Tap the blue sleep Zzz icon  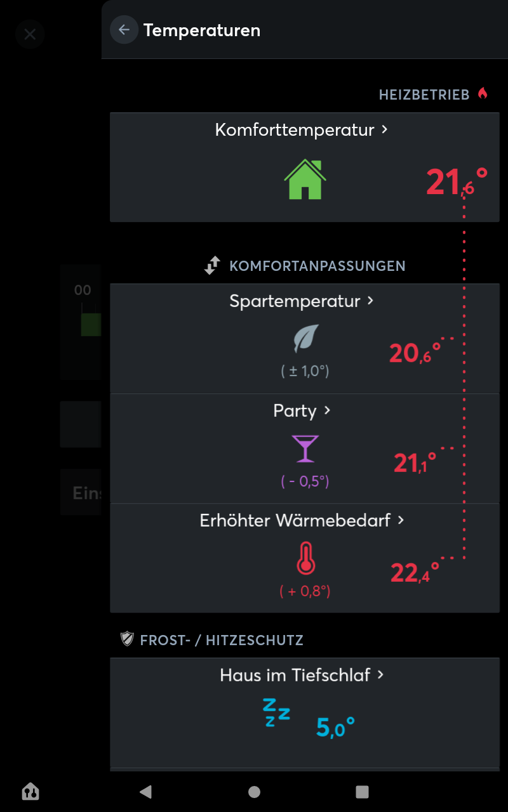(x=276, y=712)
